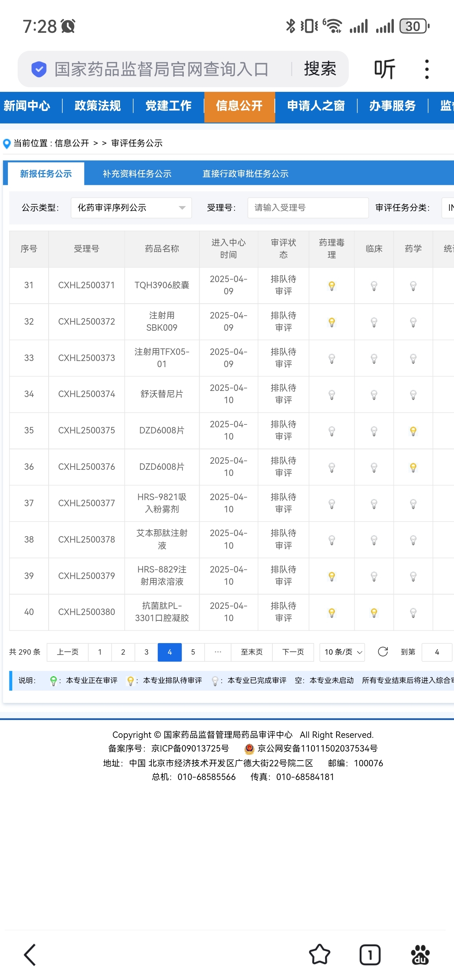Viewport: 454px width, 980px height.
Task: Bookmark page with star icon
Action: [x=319, y=954]
